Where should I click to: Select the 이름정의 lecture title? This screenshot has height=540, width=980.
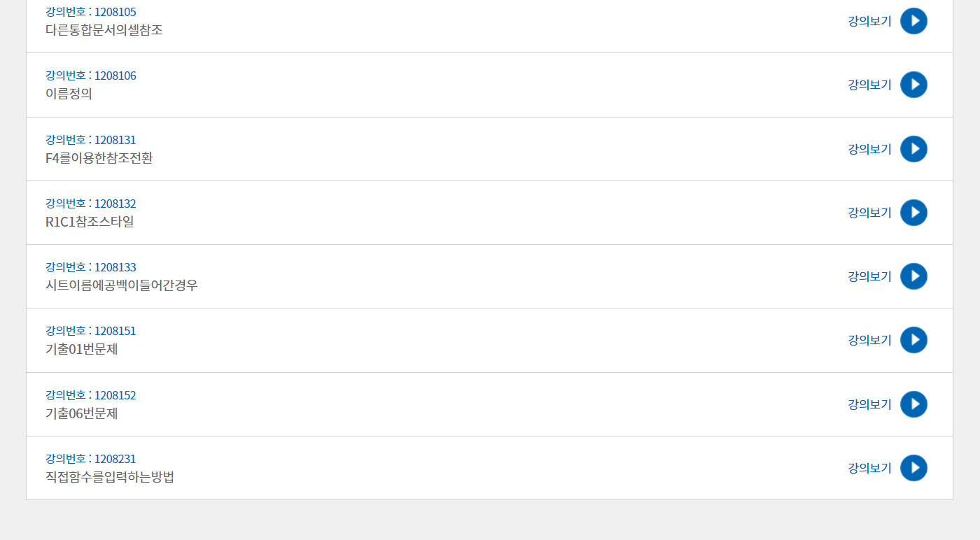[x=69, y=94]
